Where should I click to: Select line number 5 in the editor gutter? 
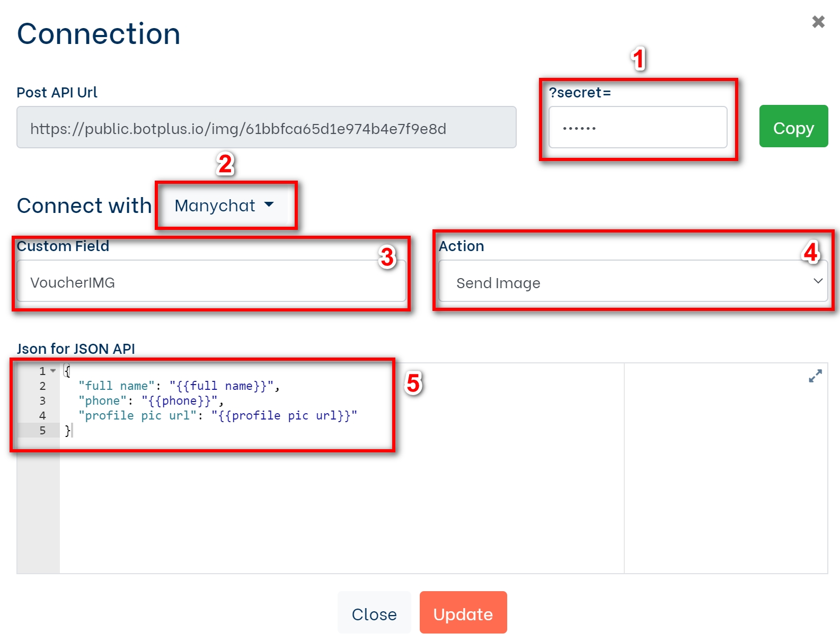coord(42,431)
